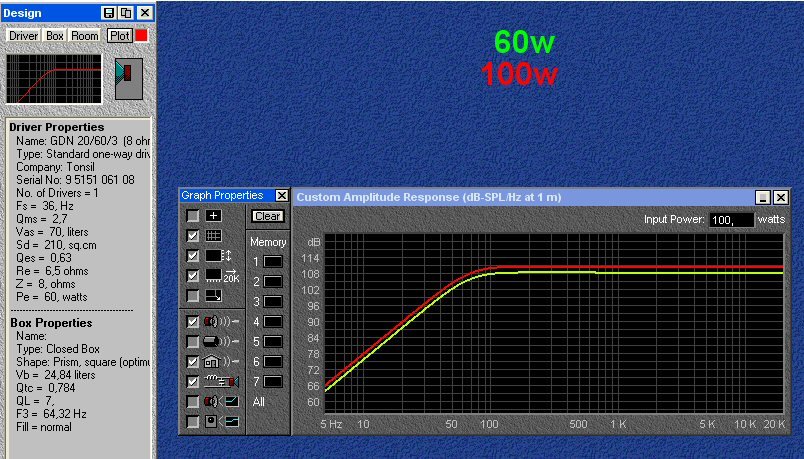Select Memory slot 5 swatch
The image size is (804, 459).
273,342
